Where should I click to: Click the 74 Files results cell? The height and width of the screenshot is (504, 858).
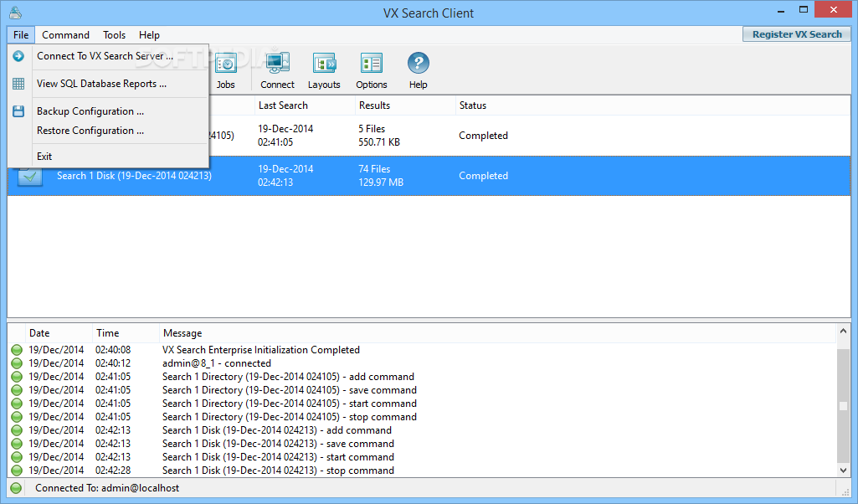[381, 176]
